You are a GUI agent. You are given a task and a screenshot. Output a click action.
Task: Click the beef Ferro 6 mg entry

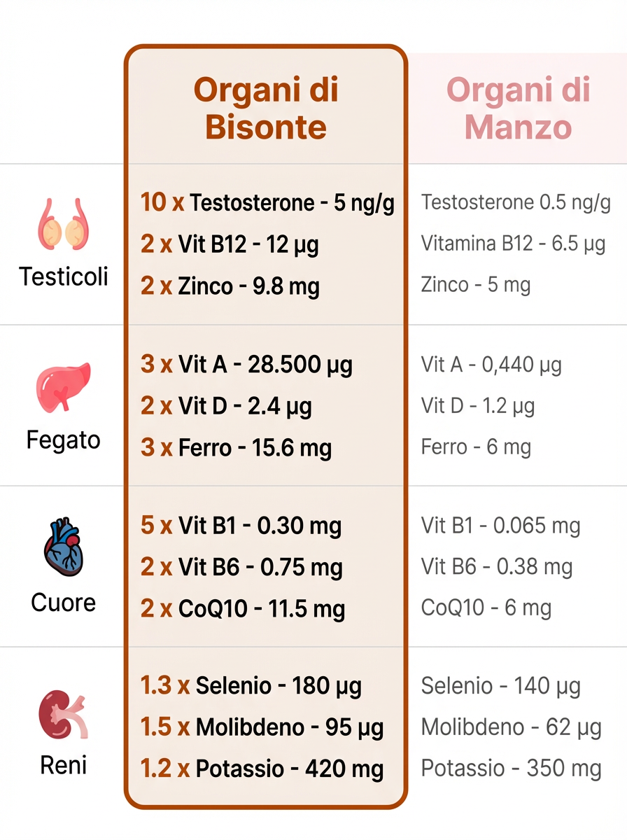click(x=476, y=447)
